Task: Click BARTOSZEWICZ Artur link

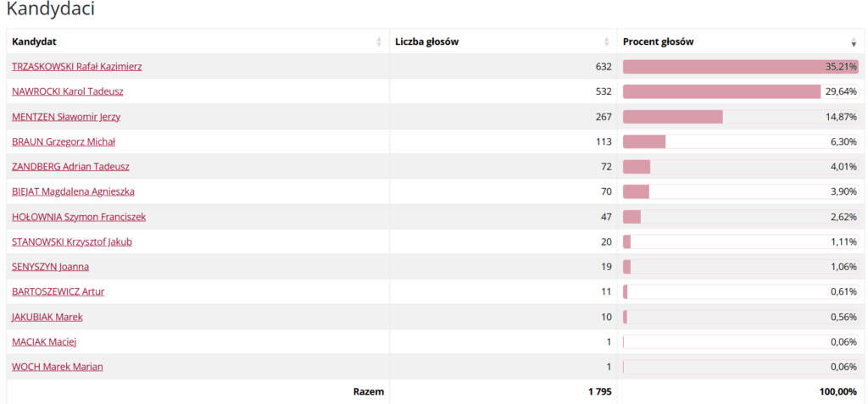Action: pyautogui.click(x=58, y=291)
